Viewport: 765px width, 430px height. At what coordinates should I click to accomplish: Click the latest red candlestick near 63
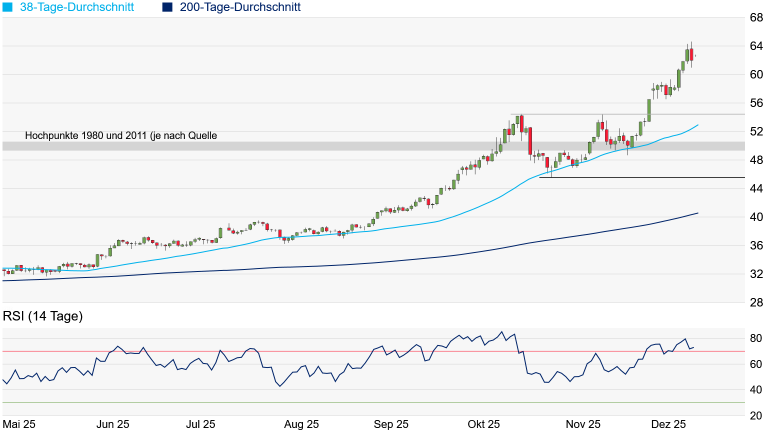693,55
